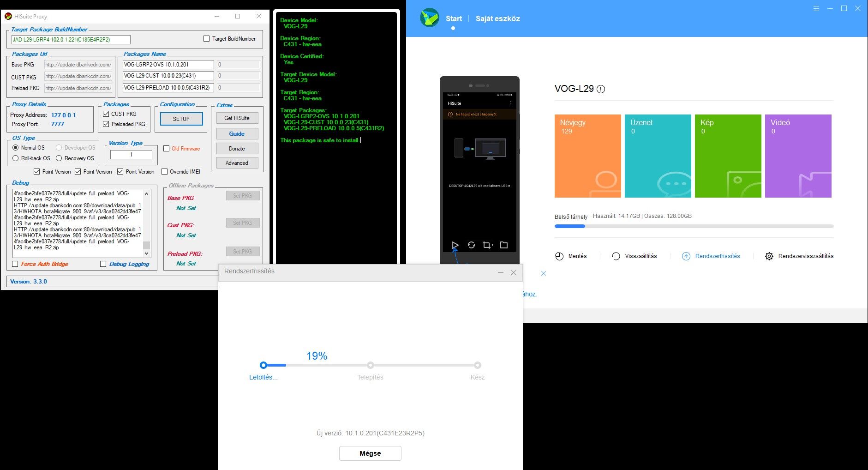868x470 pixels.
Task: Click the Letöltés step marker
Action: pos(263,365)
